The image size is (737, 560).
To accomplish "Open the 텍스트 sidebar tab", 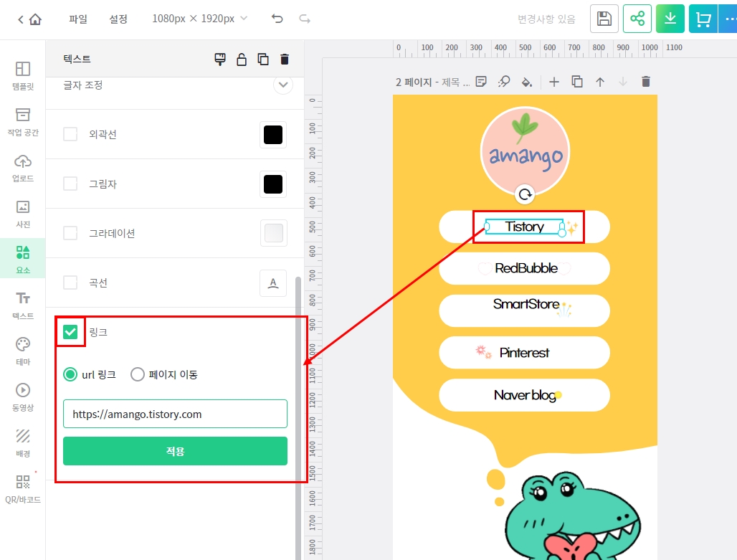I will (x=22, y=305).
